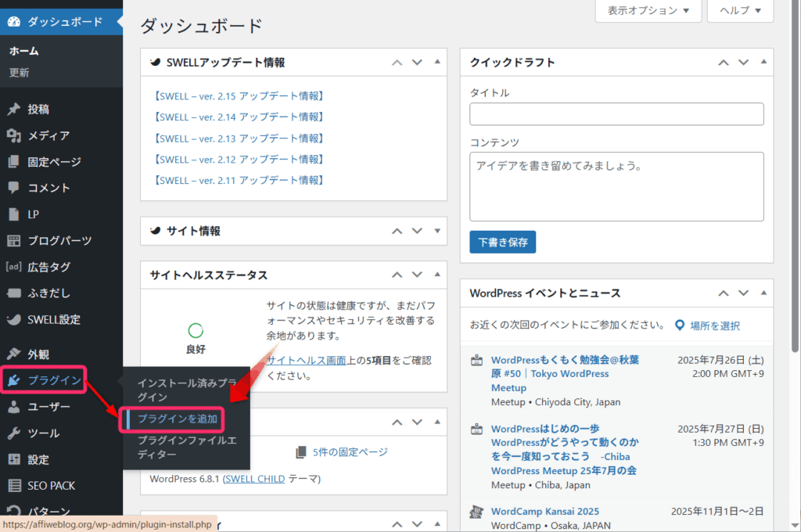The height and width of the screenshot is (532, 801).
Task: Click the 場所を選択 link
Action: click(715, 325)
